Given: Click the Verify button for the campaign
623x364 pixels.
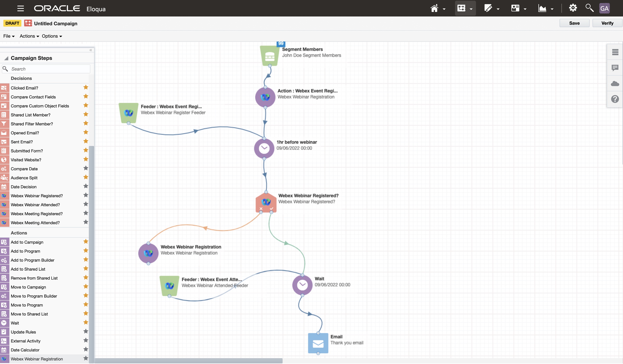Looking at the screenshot, I should pos(607,23).
